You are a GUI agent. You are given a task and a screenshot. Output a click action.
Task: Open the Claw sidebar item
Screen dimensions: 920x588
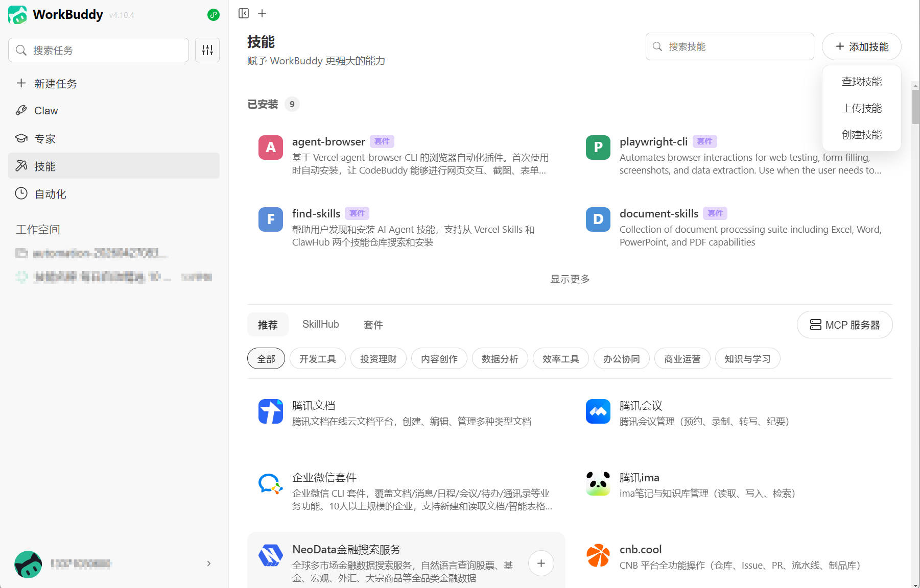[114, 111]
